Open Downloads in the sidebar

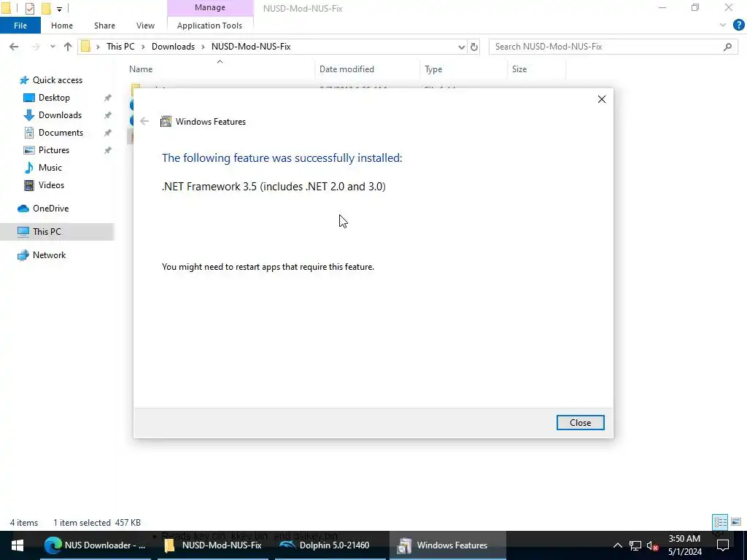[x=60, y=115]
